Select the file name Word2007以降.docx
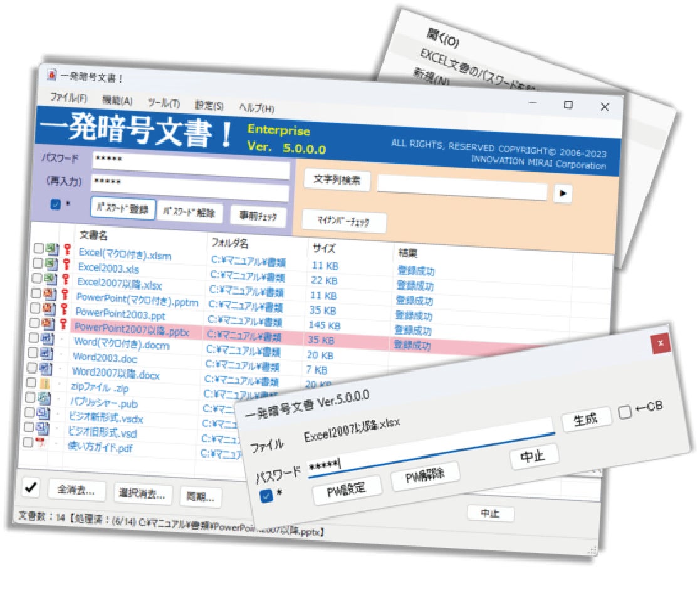700x613 pixels. tap(116, 373)
